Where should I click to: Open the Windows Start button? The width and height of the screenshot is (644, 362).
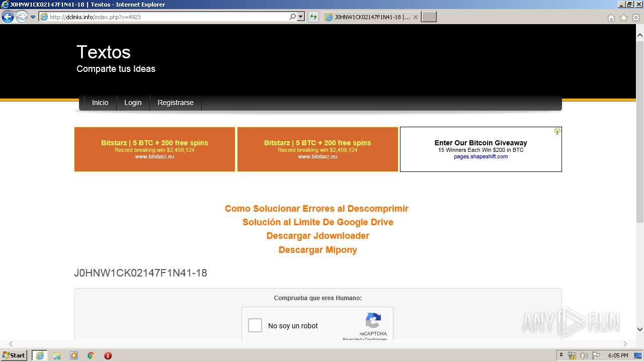pyautogui.click(x=14, y=355)
